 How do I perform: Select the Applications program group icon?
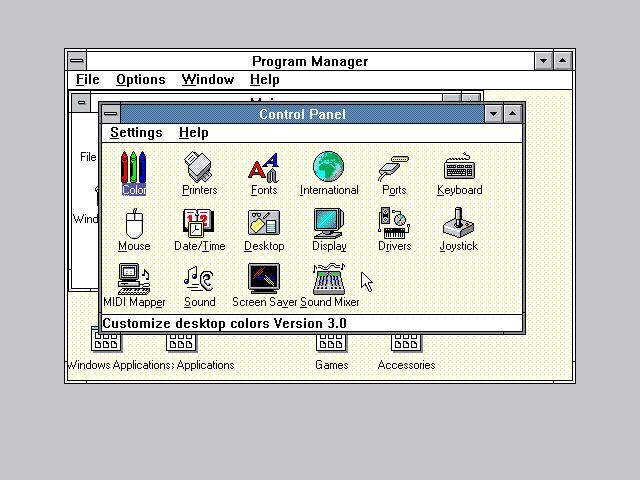(181, 342)
